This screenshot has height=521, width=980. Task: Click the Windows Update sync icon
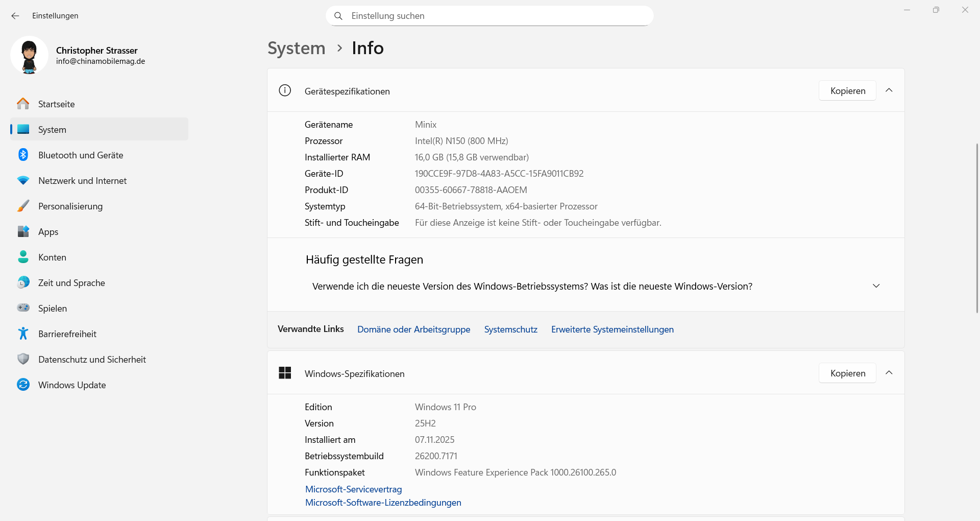point(23,385)
